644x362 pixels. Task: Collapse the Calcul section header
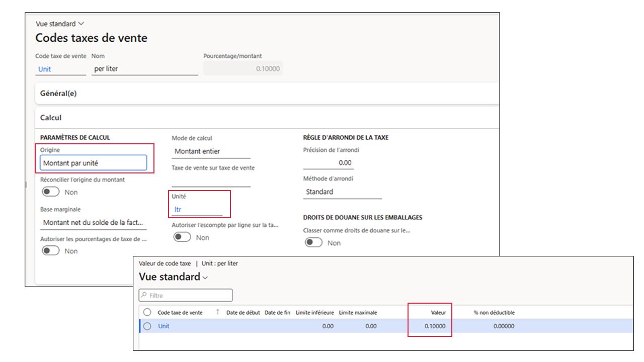(x=267, y=118)
